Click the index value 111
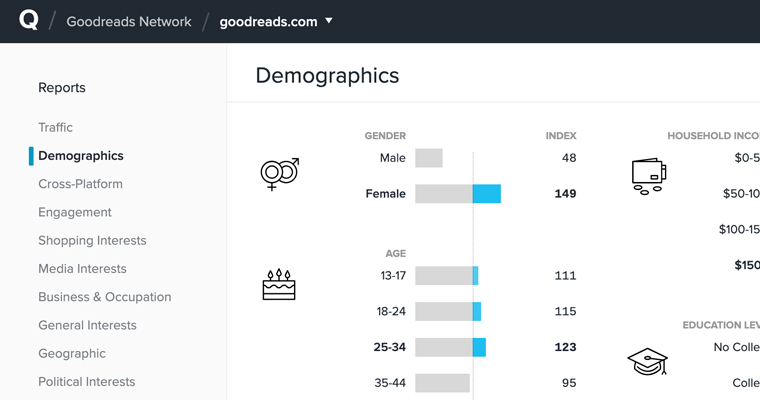760x400 pixels. pos(566,276)
